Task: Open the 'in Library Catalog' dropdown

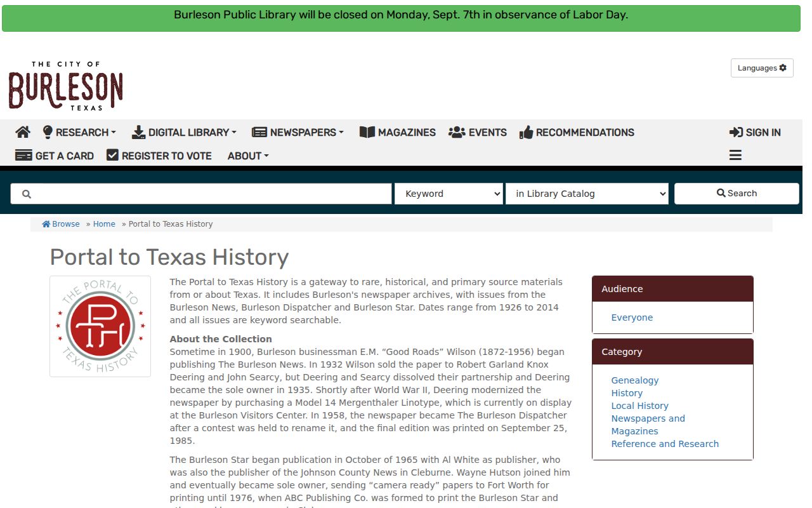Action: pos(587,194)
